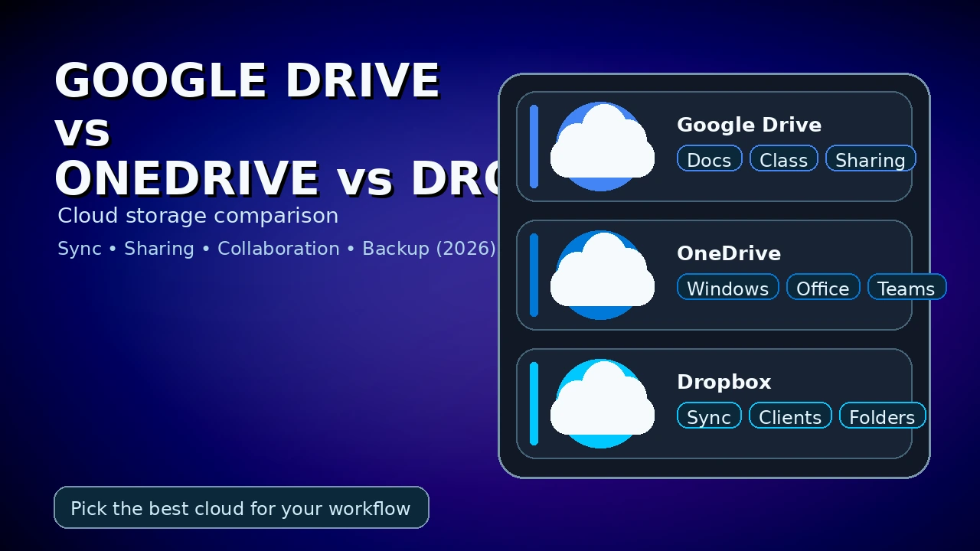Image resolution: width=980 pixels, height=551 pixels.
Task: Click the blue accent bar beside Google Drive
Action: (534, 147)
